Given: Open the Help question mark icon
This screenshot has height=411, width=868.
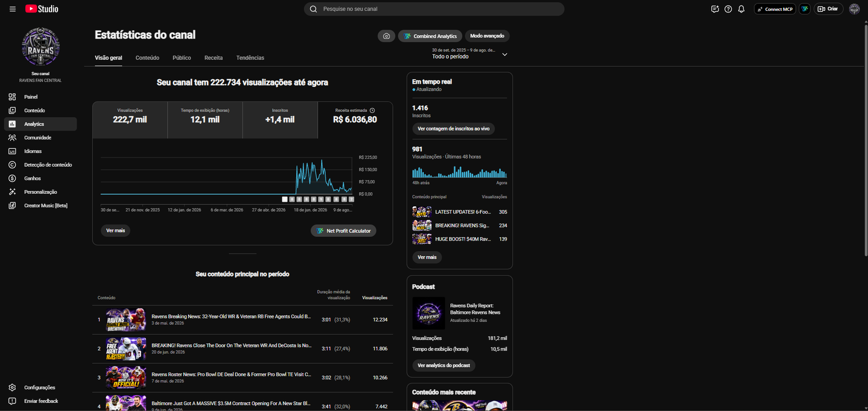Looking at the screenshot, I should [x=728, y=9].
